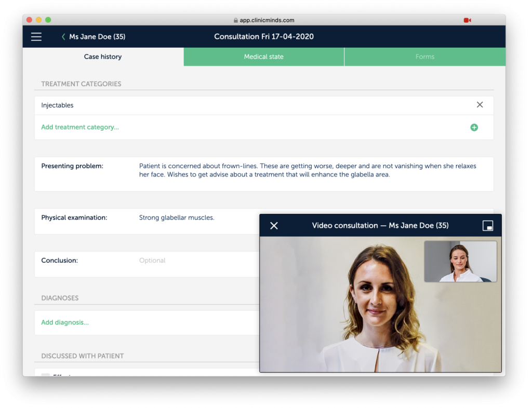Viewport: 532px width, 408px height.
Task: Switch to the Medical state tab
Action: [263, 57]
